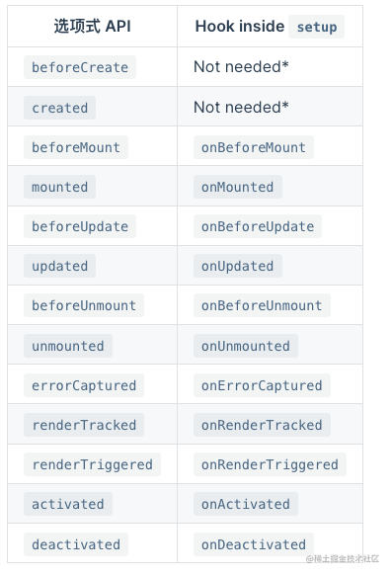Select the mounted code tag

(59, 187)
